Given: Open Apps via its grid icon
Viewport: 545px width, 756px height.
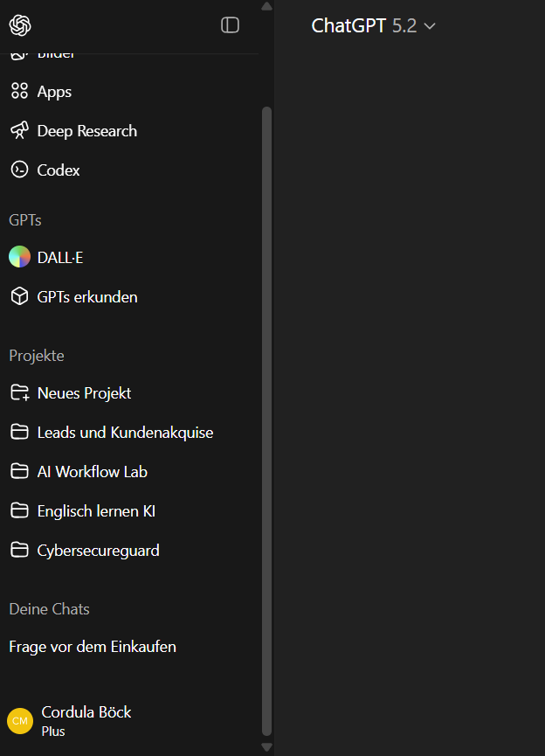Looking at the screenshot, I should (x=19, y=91).
